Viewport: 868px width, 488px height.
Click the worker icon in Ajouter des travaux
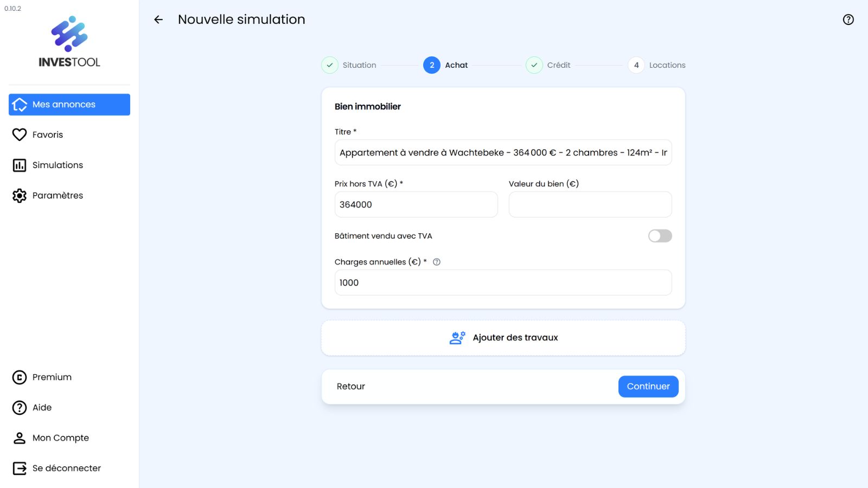(457, 338)
